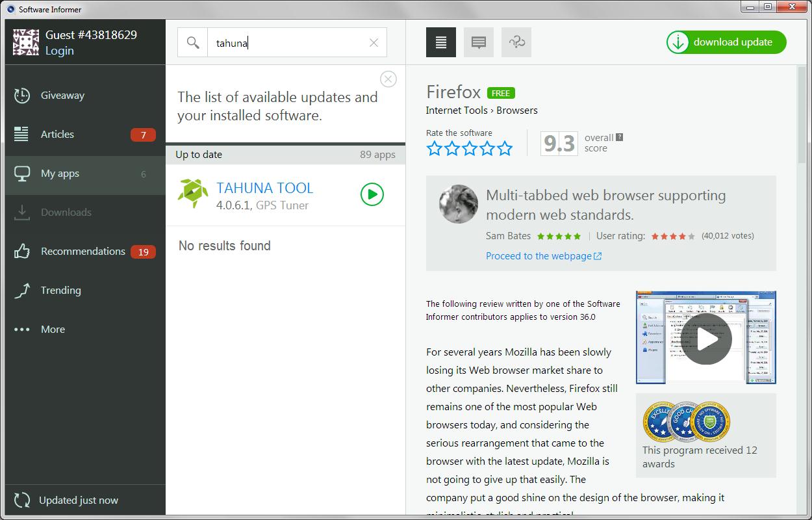Click the overall score help icon
Image resolution: width=812 pixels, height=520 pixels.
coord(619,137)
